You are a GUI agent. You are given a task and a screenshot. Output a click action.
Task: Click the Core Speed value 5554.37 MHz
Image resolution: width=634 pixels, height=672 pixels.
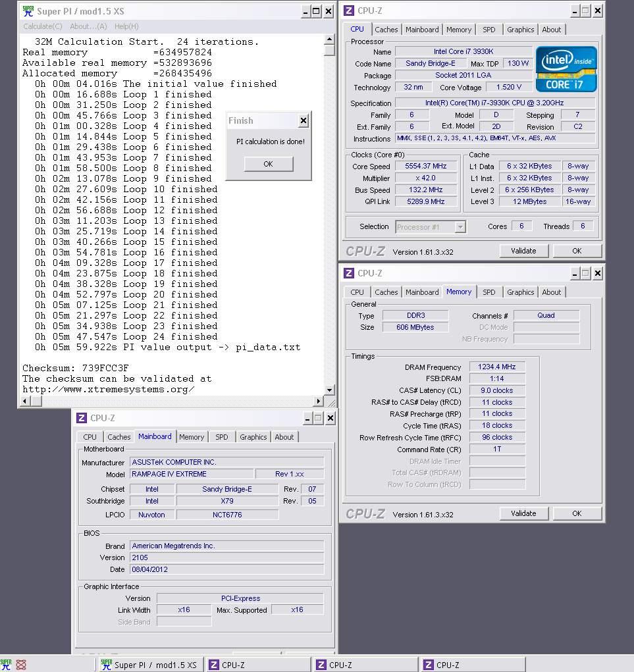[x=426, y=166]
